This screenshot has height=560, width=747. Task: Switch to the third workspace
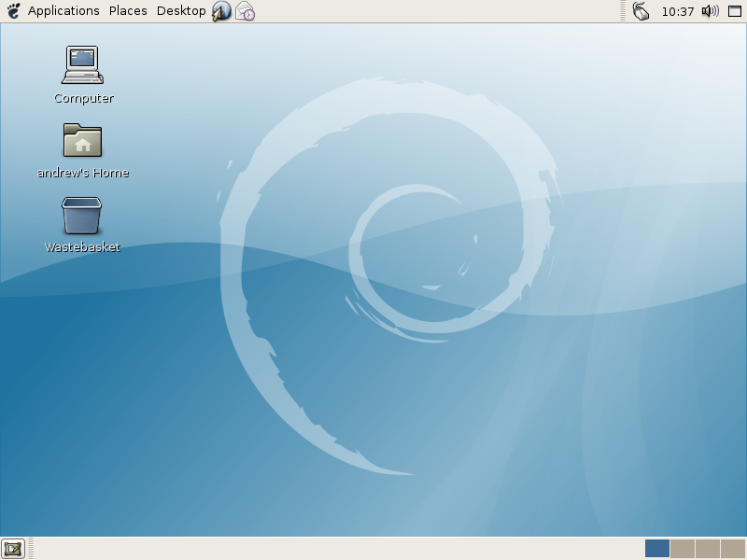pos(708,549)
